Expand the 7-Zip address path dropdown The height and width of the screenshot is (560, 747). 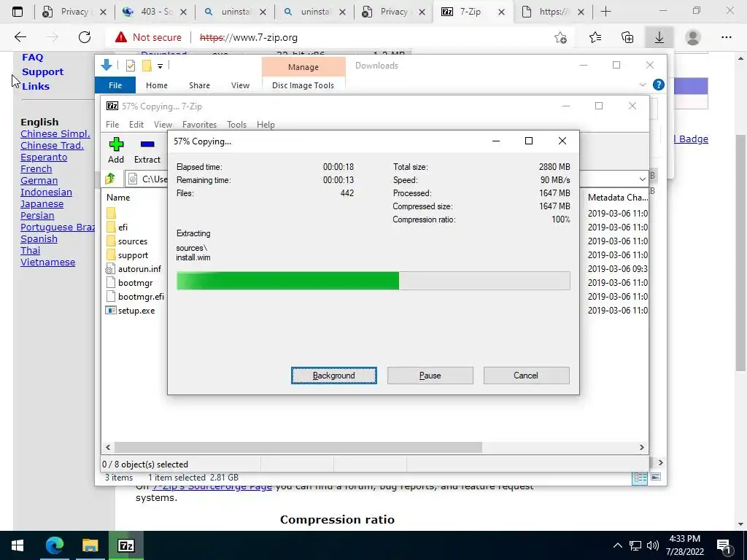(642, 179)
